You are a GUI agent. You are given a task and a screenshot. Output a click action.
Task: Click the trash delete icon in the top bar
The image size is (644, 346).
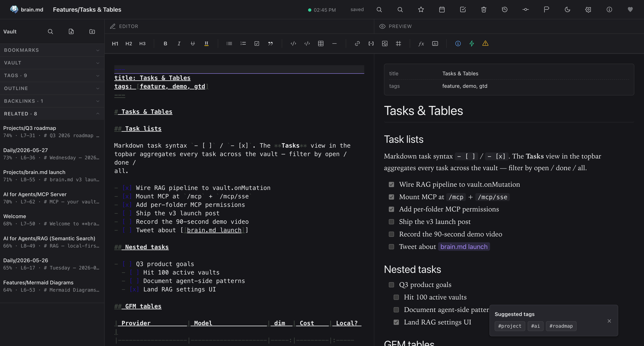[484, 9]
